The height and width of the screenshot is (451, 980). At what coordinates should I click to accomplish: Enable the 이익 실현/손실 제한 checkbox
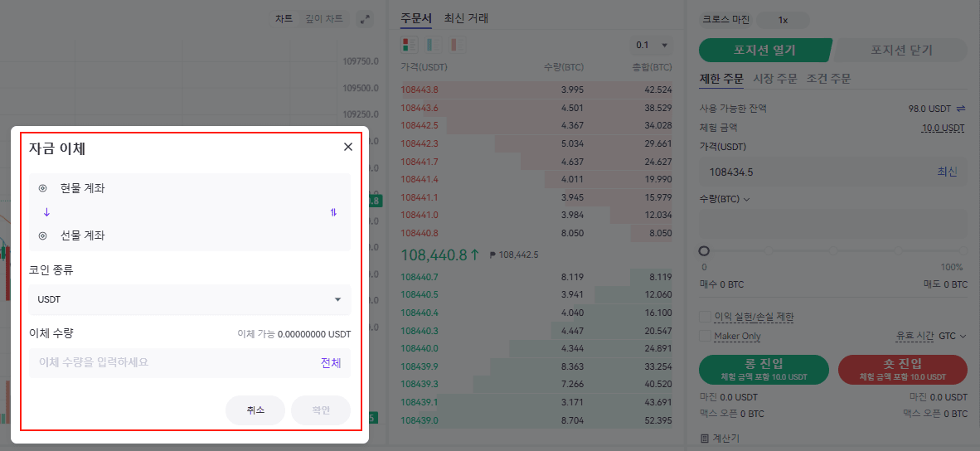point(706,317)
